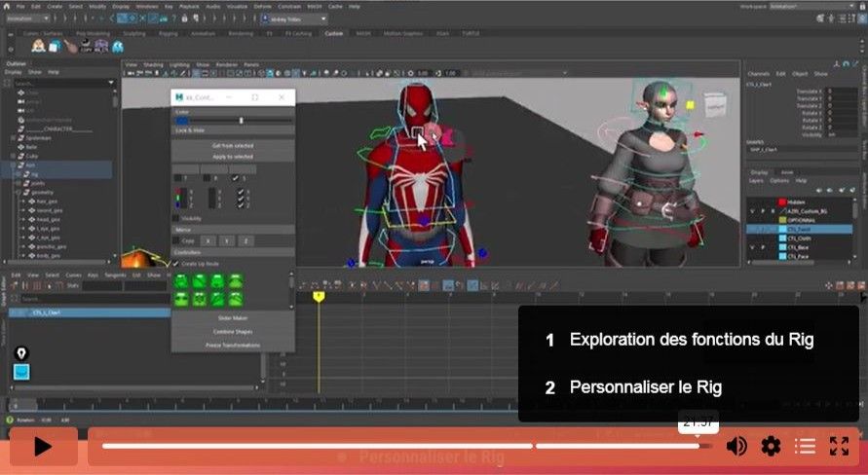Click the hand-pointing shelf icon
868x475 pixels.
click(x=70, y=47)
